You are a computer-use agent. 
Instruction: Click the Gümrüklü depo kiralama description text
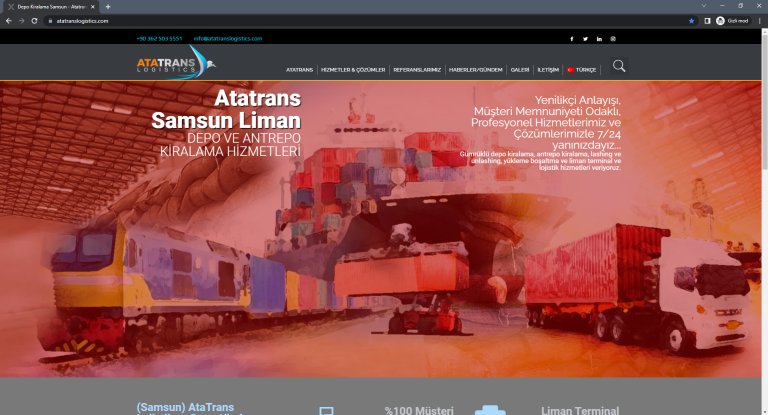(540, 161)
